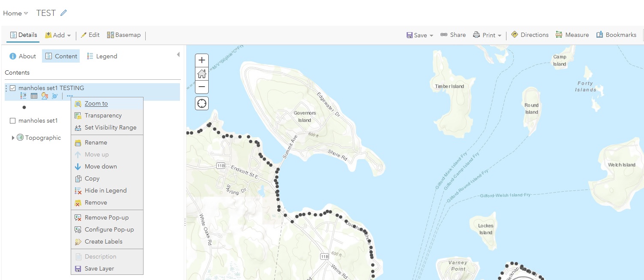Screen dimensions: 644x280
Task: Click the default extent home button
Action: click(x=202, y=74)
